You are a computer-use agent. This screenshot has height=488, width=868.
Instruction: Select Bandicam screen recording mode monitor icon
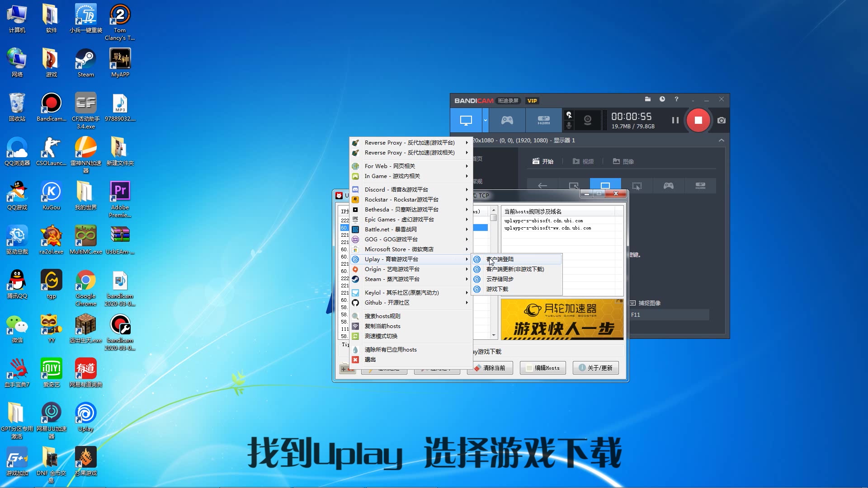[466, 120]
